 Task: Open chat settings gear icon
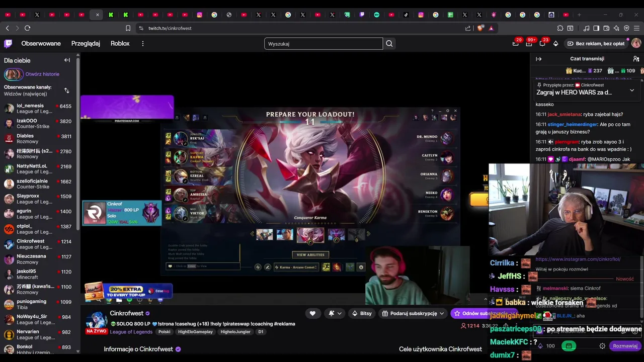(602, 346)
